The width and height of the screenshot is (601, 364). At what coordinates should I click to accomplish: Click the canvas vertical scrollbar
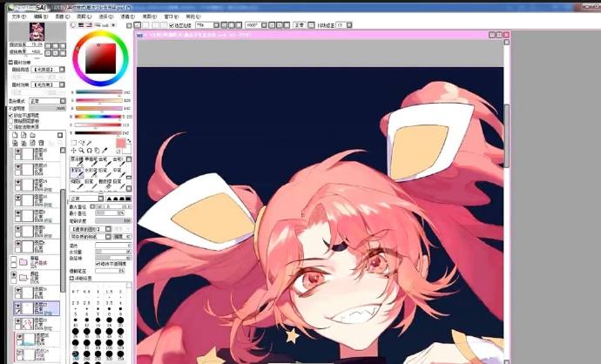pos(506,136)
